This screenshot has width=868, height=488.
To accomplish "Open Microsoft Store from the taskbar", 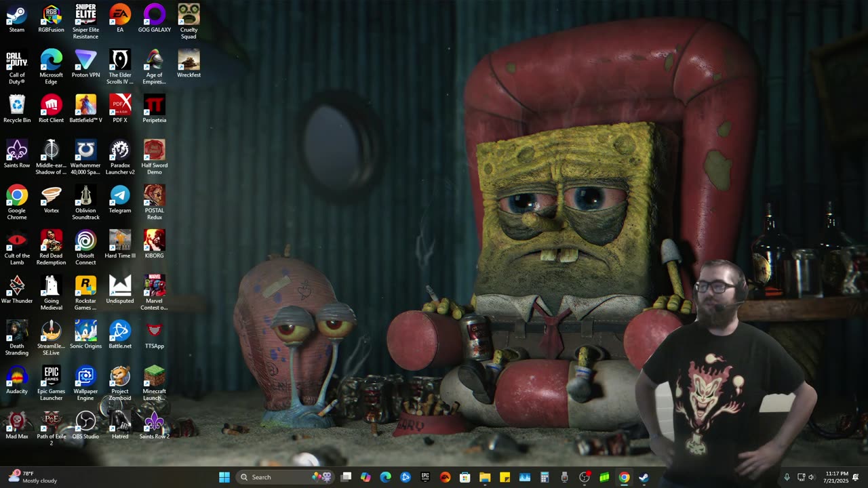I will [465, 477].
